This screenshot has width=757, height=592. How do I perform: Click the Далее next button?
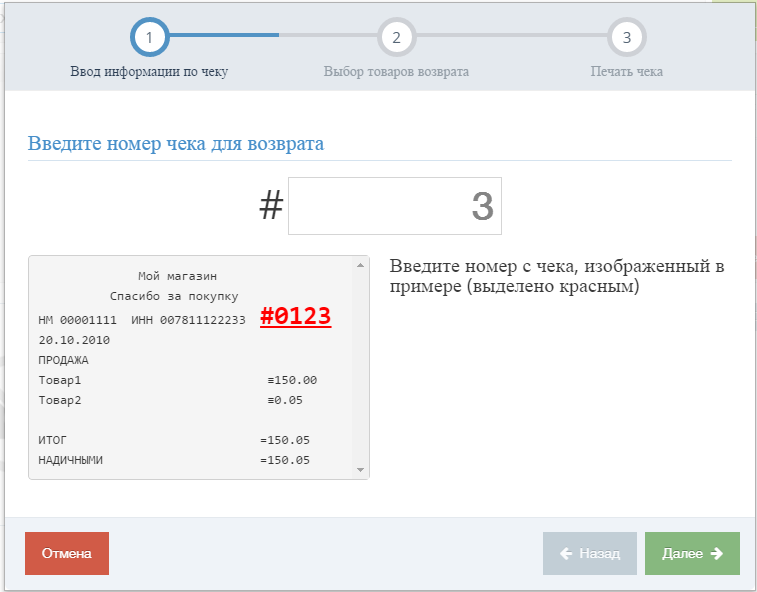tap(692, 553)
